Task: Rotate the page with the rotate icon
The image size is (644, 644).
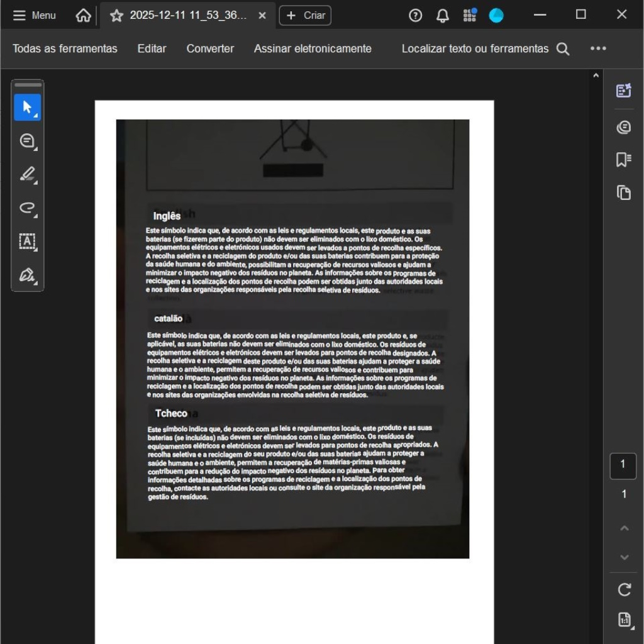Action: coord(624,589)
